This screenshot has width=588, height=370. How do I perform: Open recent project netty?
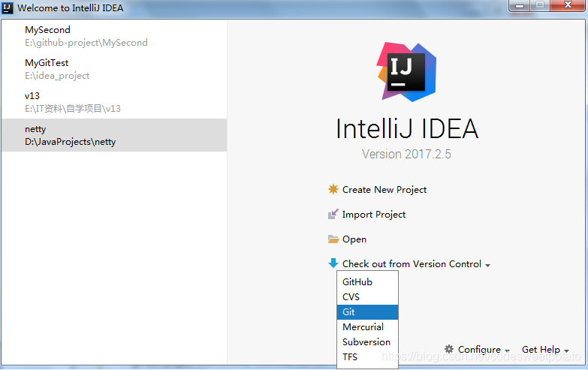[x=114, y=135]
